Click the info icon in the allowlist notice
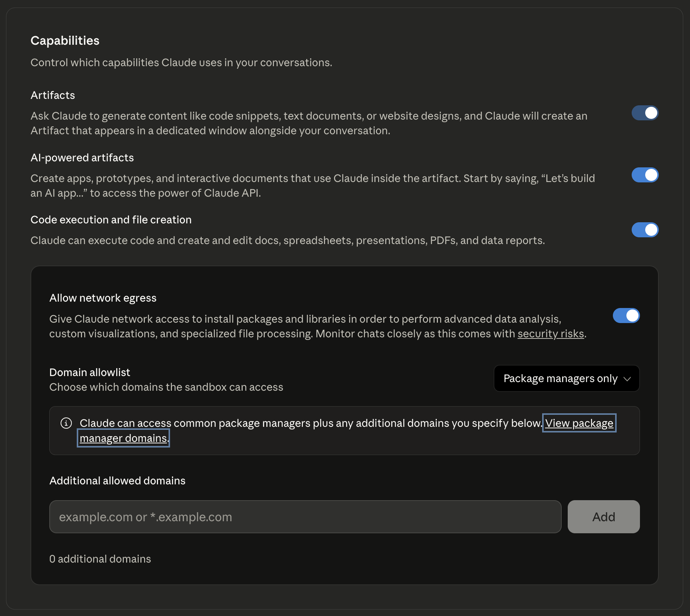This screenshot has height=616, width=690. click(x=66, y=423)
